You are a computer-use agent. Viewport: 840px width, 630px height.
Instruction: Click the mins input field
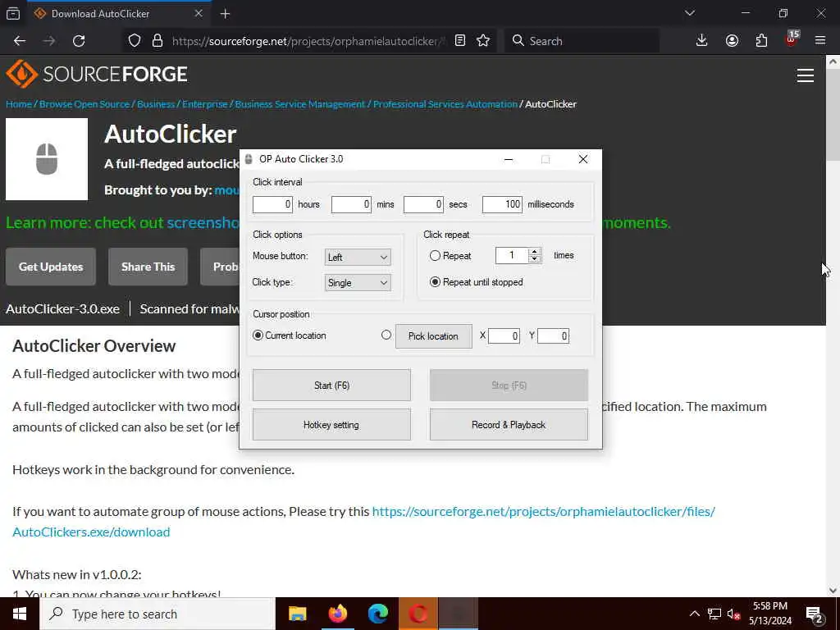click(x=351, y=204)
